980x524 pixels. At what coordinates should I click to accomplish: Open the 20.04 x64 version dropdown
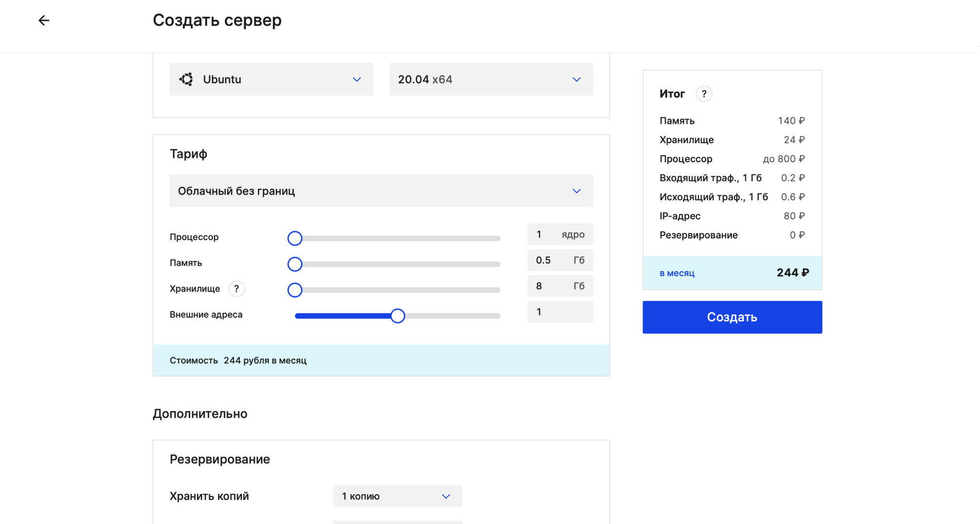[490, 79]
